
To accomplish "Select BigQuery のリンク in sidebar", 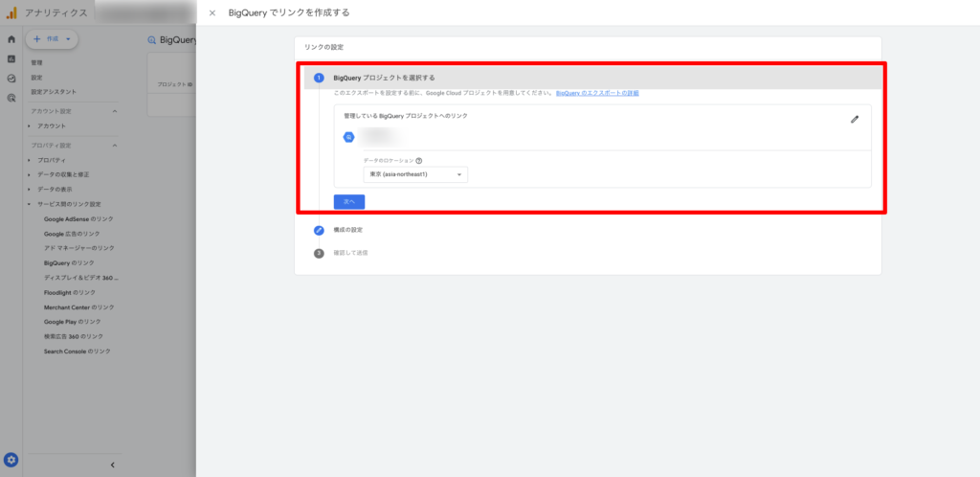I will (69, 262).
